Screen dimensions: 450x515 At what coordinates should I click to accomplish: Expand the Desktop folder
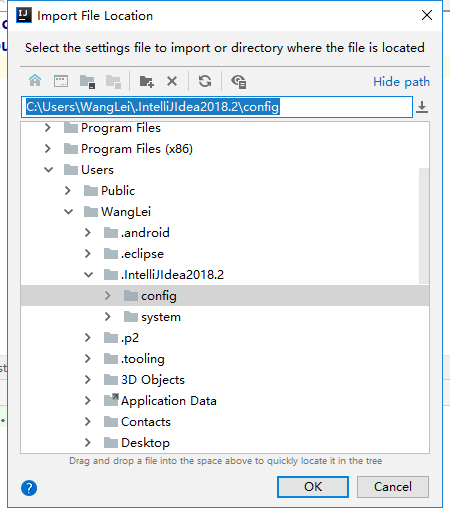(88, 443)
